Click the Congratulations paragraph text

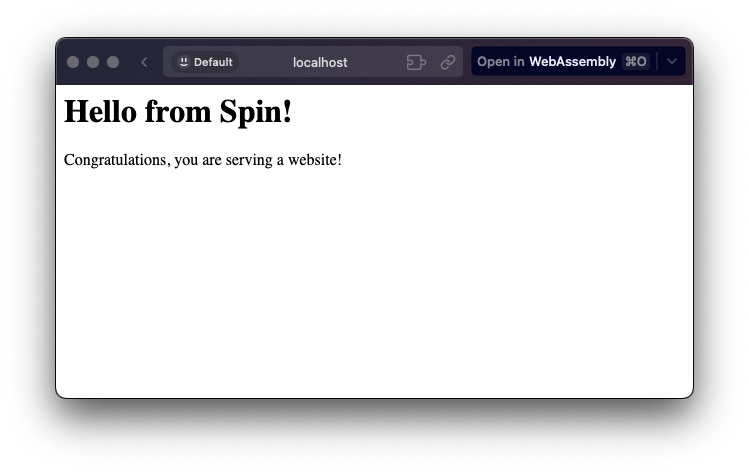coord(203,160)
